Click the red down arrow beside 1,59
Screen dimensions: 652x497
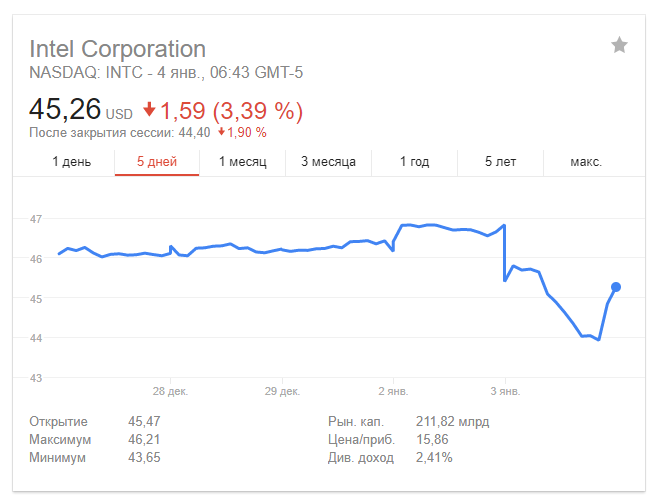pos(149,109)
